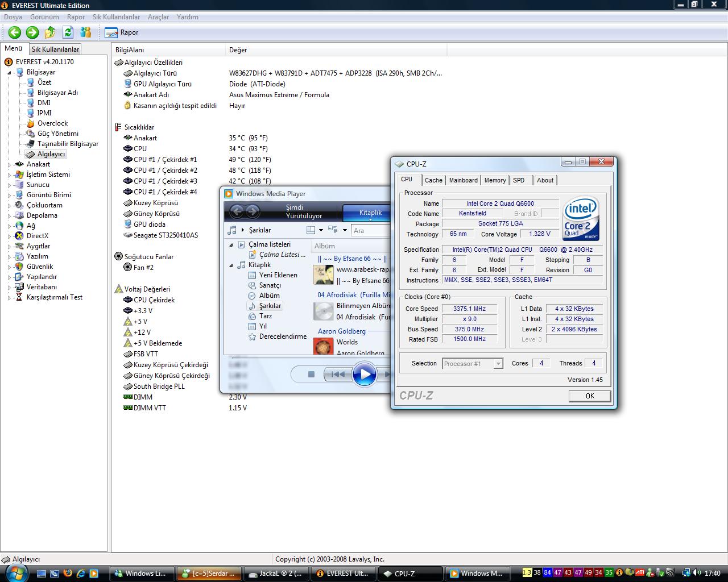Click Firefox quick launch icon in taskbar

click(68, 573)
